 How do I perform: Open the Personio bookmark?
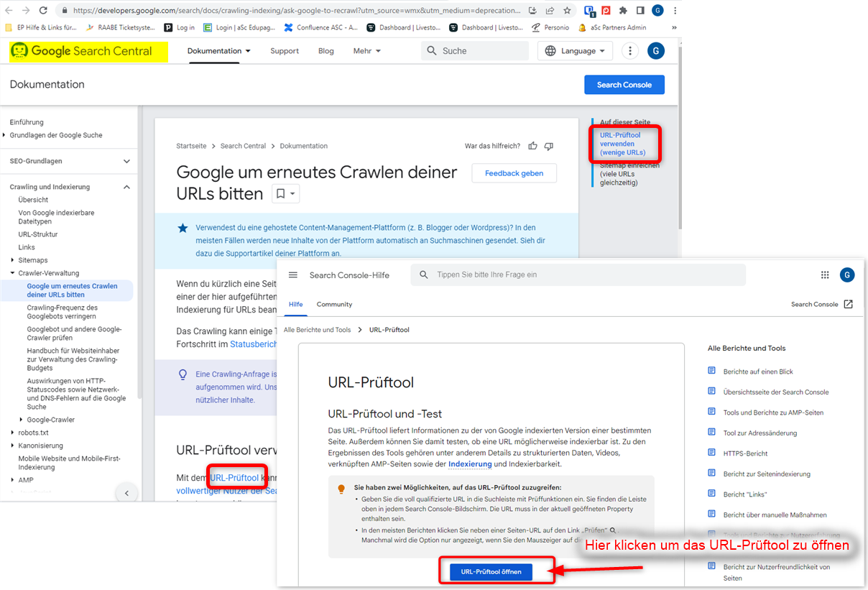(x=550, y=27)
